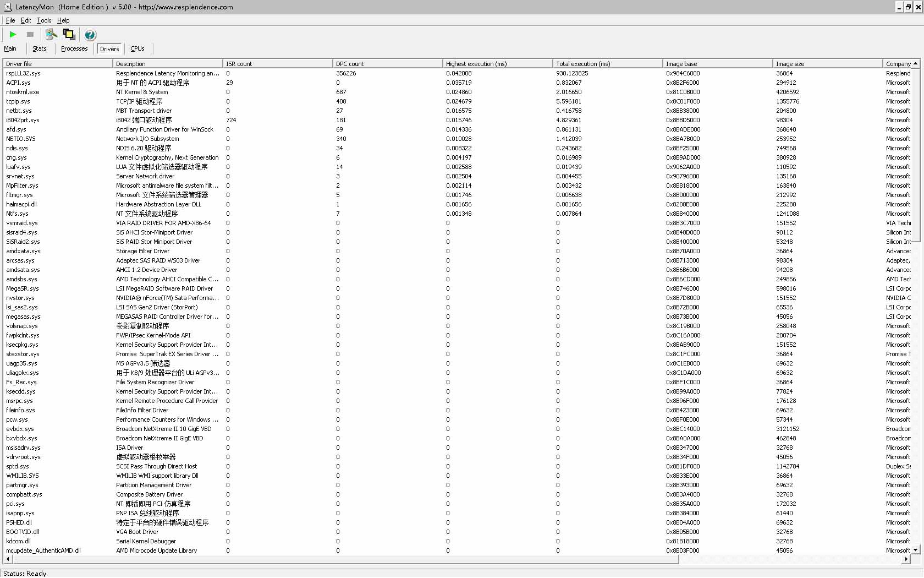This screenshot has height=578, width=924.
Task: Open the Tools menu
Action: point(44,20)
